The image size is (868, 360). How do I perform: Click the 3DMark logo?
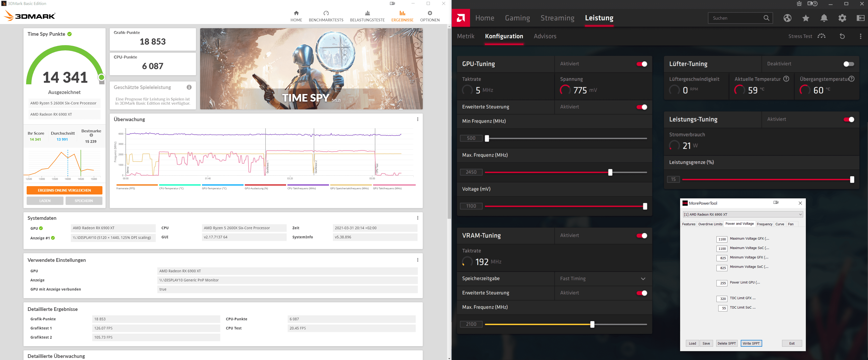pyautogui.click(x=30, y=16)
